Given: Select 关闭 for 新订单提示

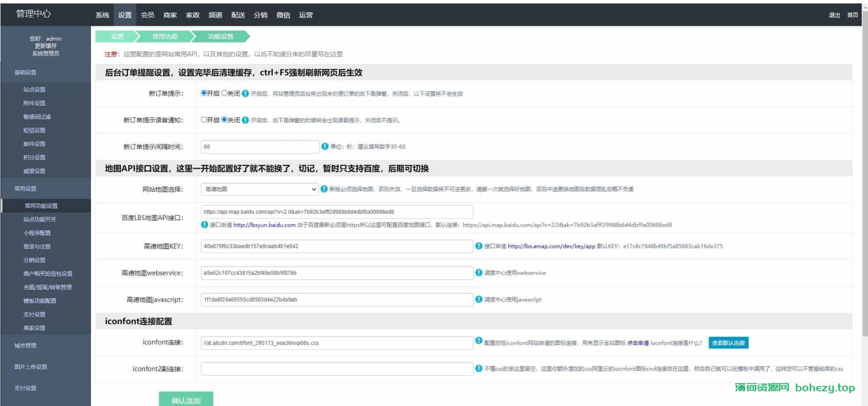Looking at the screenshot, I should coord(224,93).
